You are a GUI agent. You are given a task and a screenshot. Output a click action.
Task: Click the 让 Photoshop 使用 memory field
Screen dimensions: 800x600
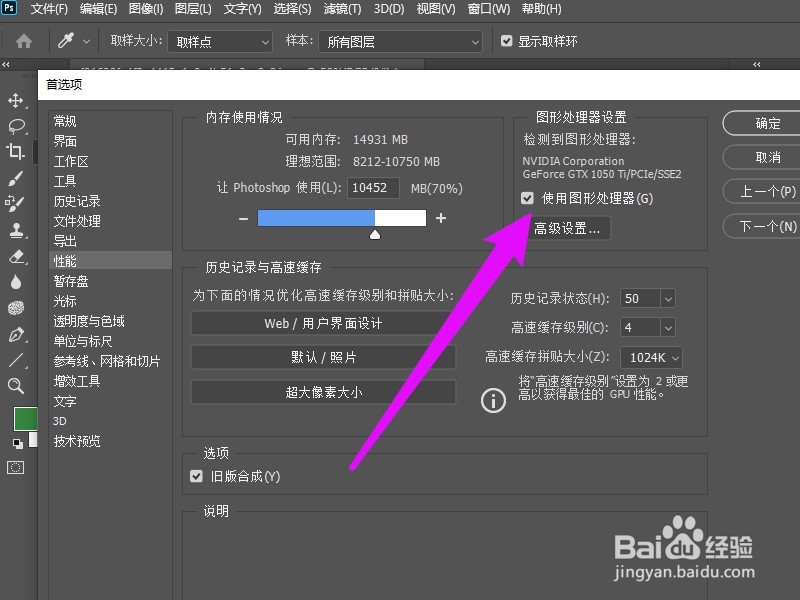[373, 188]
